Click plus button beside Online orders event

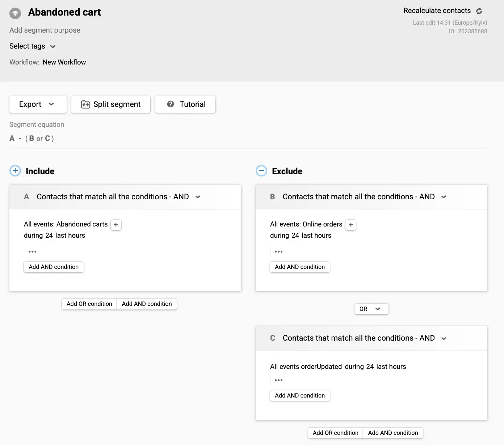[x=351, y=225]
